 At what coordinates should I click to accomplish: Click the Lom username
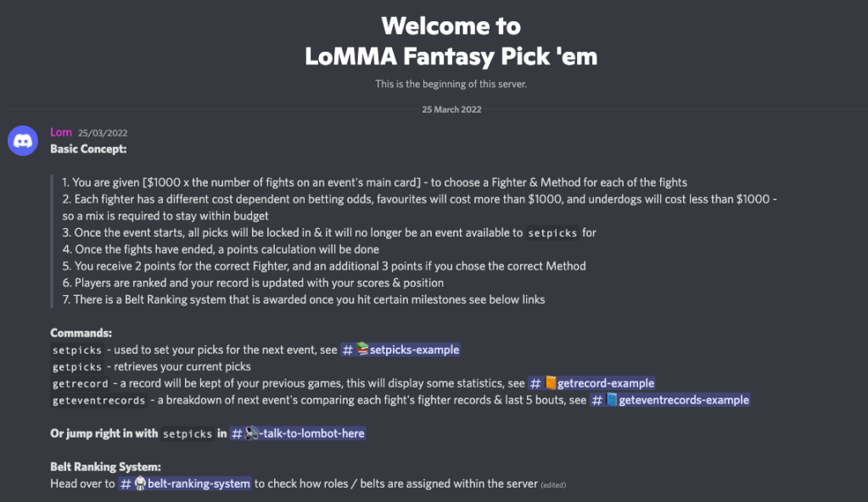(60, 132)
